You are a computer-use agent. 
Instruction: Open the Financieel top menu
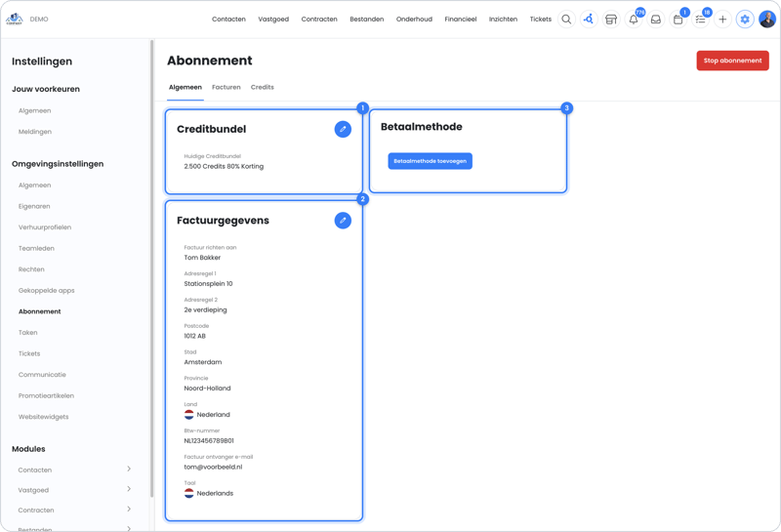coord(461,20)
